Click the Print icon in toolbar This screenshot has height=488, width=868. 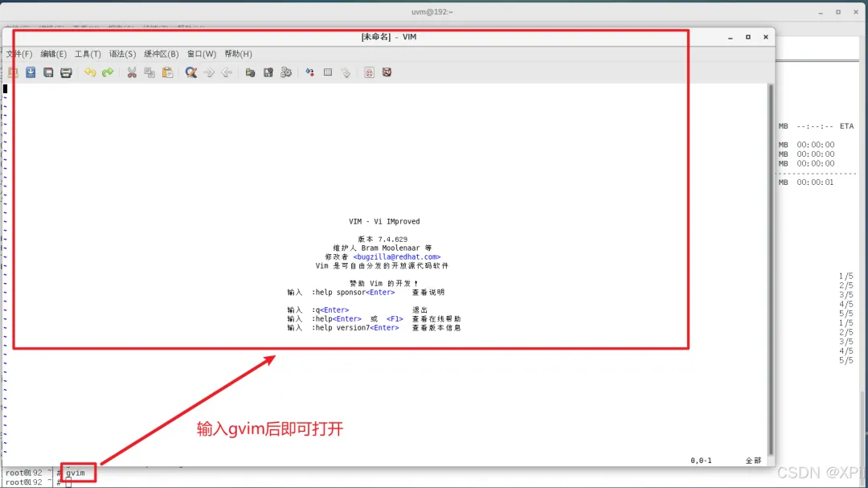tap(66, 72)
